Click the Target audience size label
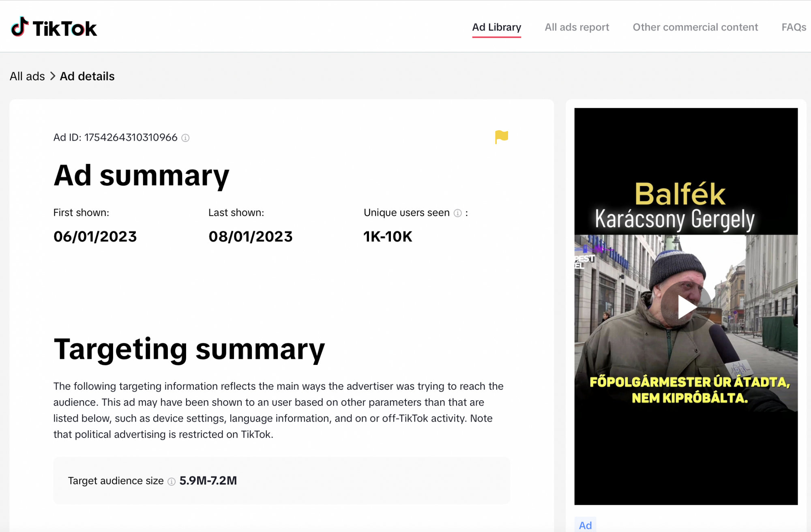Image resolution: width=811 pixels, height=532 pixels. [x=116, y=481]
